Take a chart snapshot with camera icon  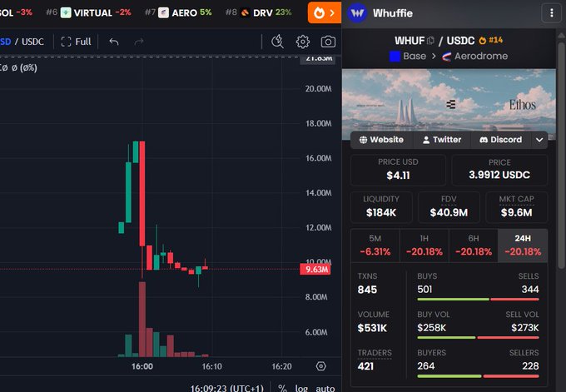328,42
